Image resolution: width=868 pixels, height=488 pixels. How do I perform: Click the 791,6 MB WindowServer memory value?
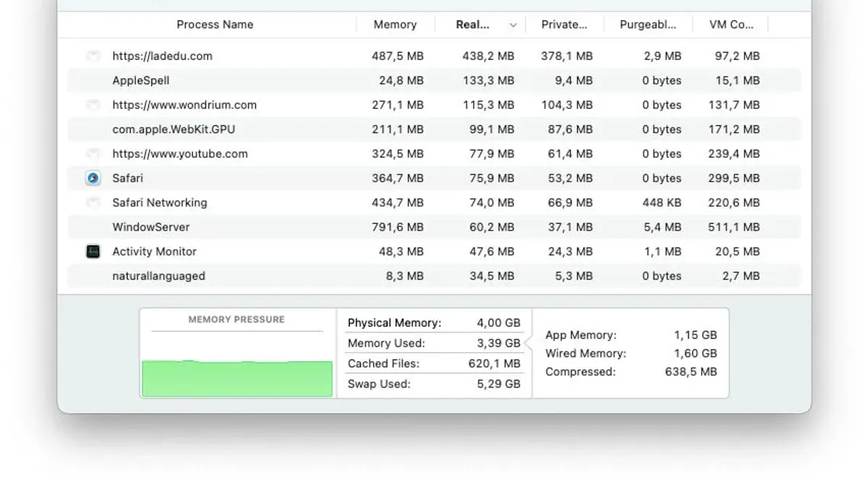pos(398,227)
